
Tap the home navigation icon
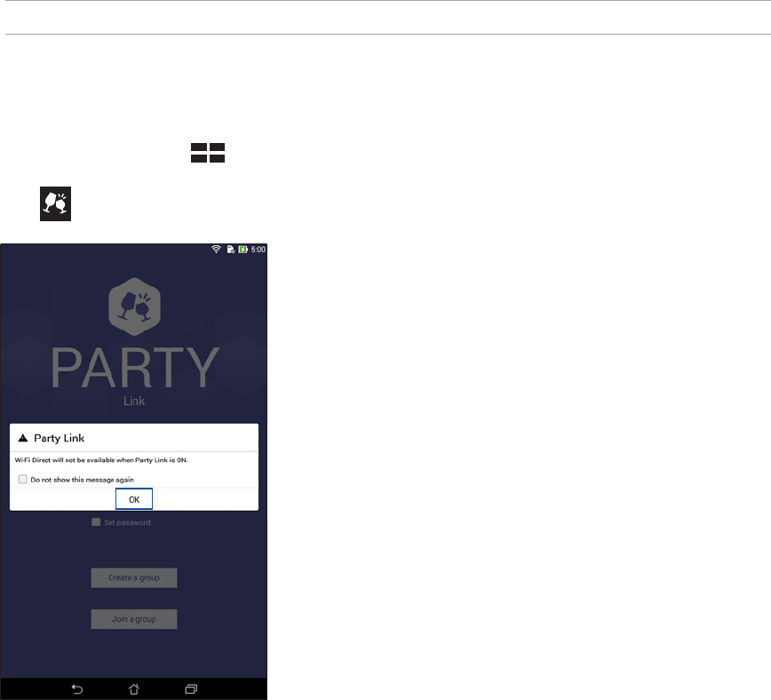(x=134, y=689)
